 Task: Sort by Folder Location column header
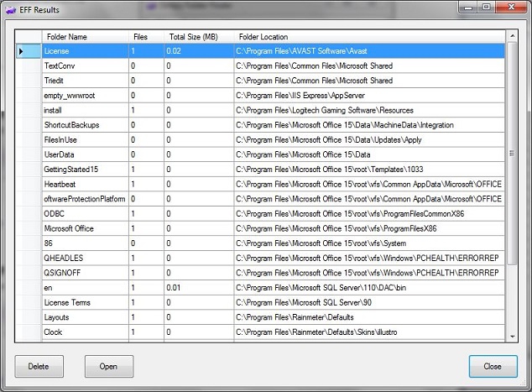pyautogui.click(x=369, y=37)
